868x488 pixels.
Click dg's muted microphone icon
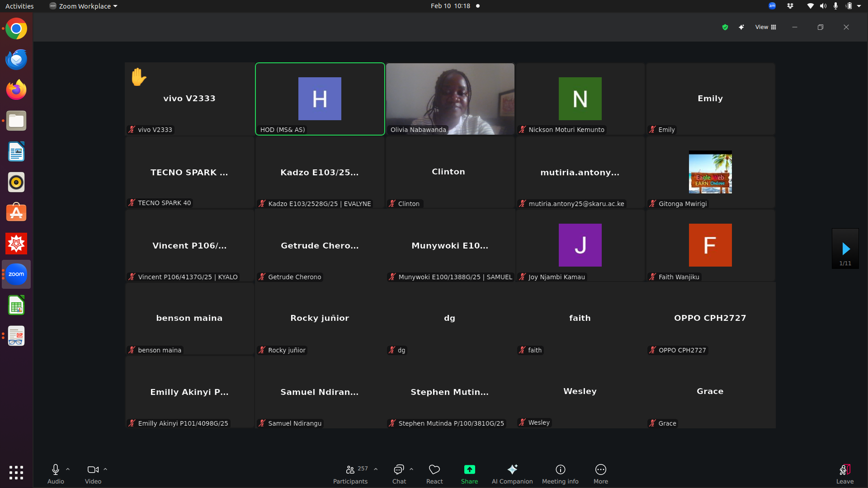tap(392, 350)
